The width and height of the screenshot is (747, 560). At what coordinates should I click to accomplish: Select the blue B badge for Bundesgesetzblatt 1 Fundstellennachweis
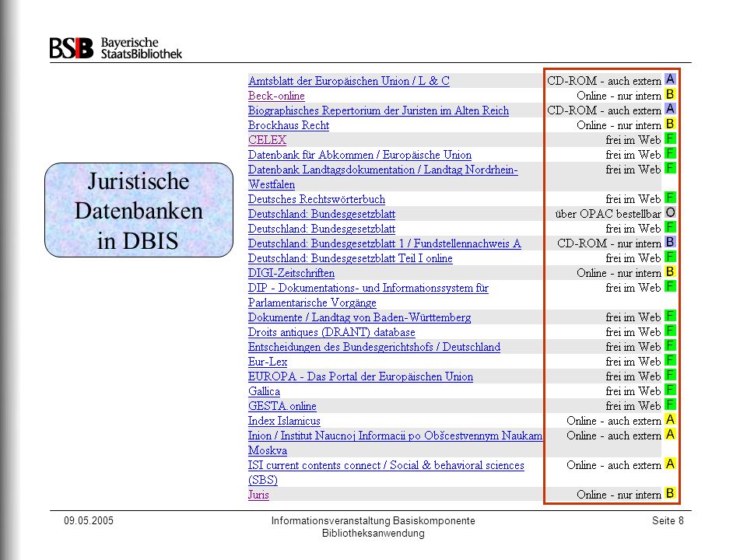coord(670,241)
